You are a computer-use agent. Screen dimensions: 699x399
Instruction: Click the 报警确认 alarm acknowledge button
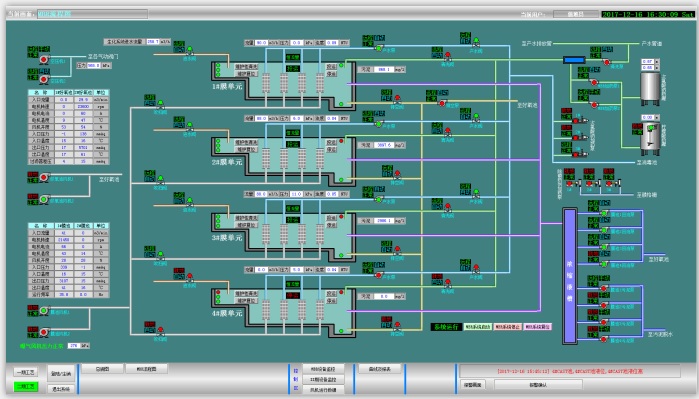point(538,384)
